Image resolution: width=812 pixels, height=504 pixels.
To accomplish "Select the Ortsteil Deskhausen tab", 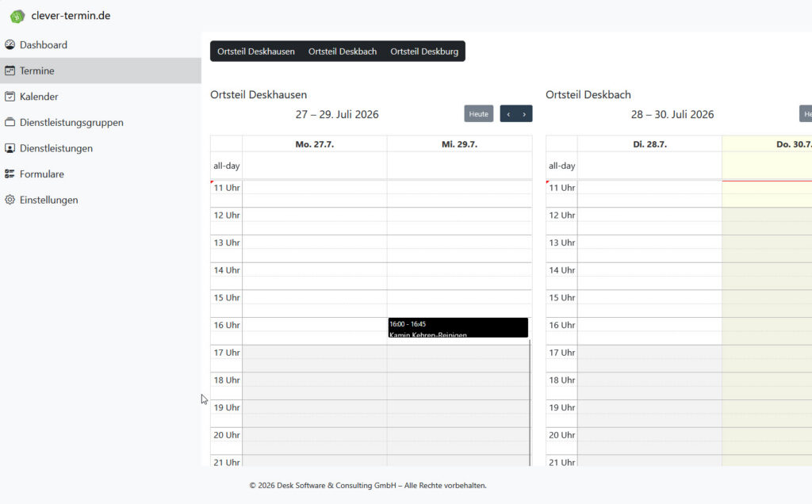I will click(256, 52).
